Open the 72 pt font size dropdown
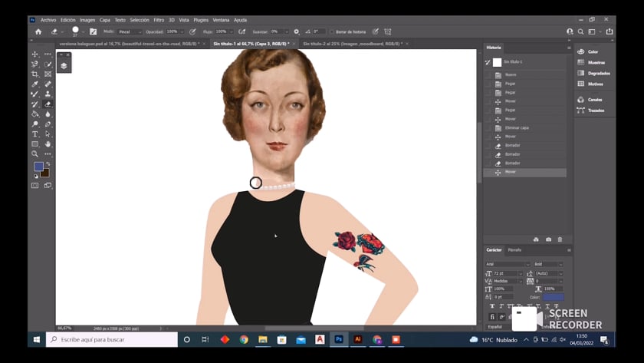Viewport: 644px width, 363px height. click(521, 273)
